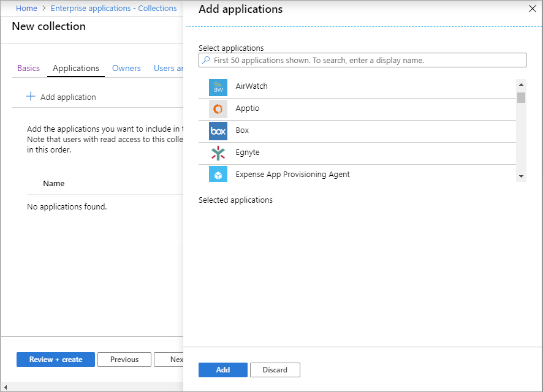Click the plus icon beside Add application
Viewport: 543px width, 392px height.
[x=30, y=97]
